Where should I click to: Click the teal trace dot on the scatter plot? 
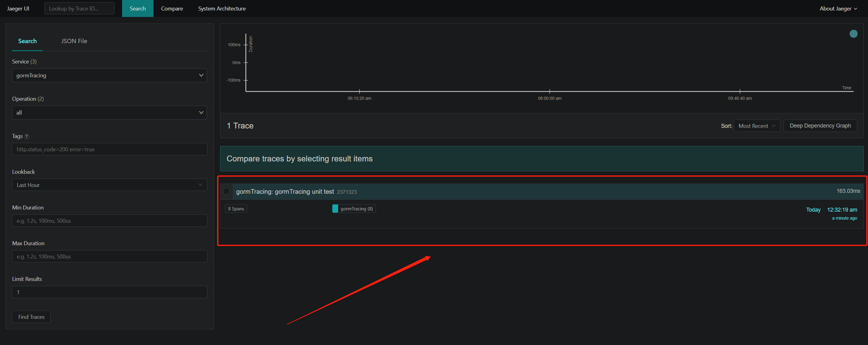point(853,34)
